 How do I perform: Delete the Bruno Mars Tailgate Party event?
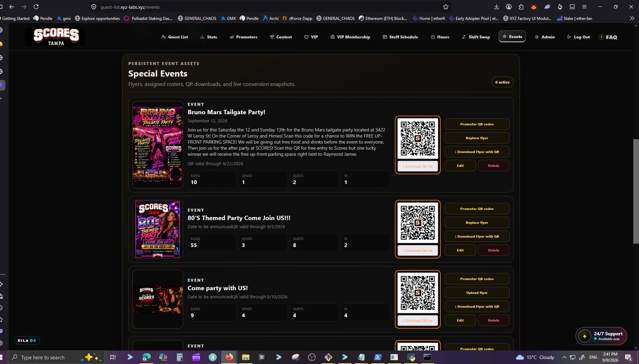[x=494, y=166]
